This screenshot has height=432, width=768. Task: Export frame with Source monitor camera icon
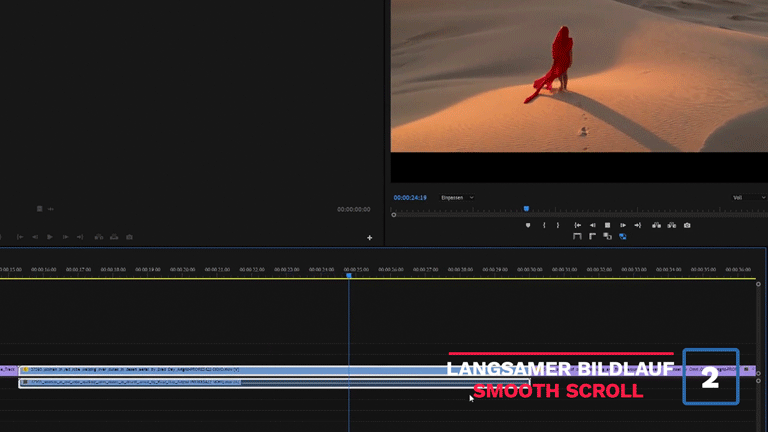[129, 237]
